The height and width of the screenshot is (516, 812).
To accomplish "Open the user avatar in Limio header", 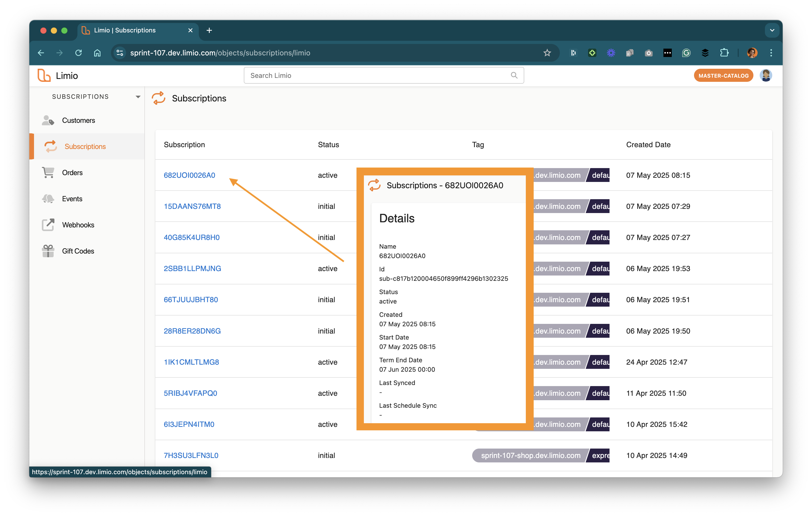I will tap(765, 76).
